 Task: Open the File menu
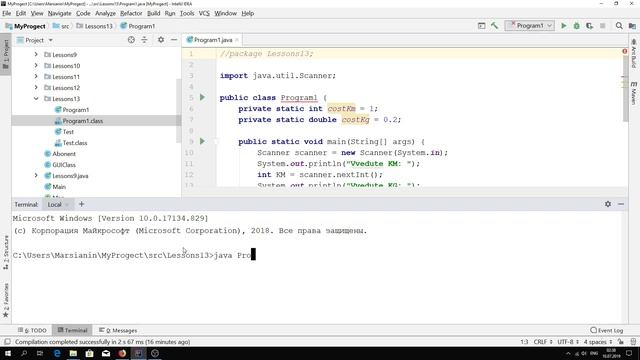pos(7,13)
